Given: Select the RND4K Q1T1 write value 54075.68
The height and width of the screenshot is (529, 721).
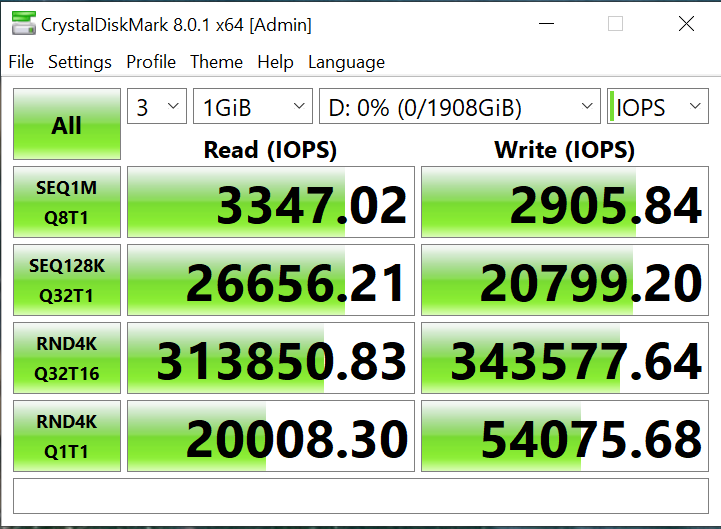Looking at the screenshot, I should point(565,436).
